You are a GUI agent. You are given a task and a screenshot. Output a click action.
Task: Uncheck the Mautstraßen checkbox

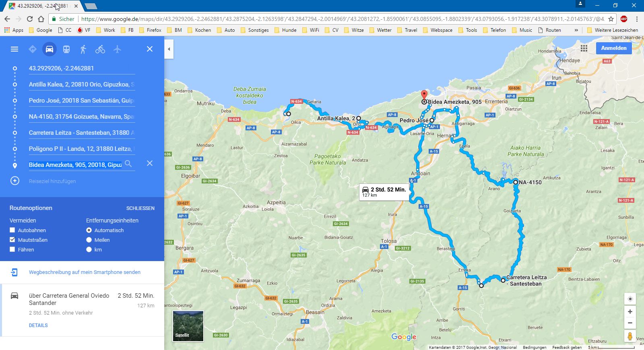click(12, 240)
